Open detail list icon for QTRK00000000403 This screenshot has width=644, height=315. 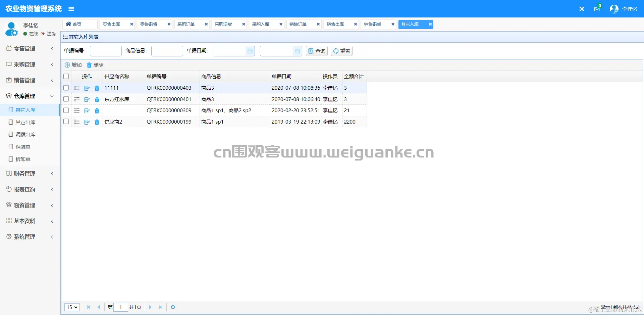[77, 88]
